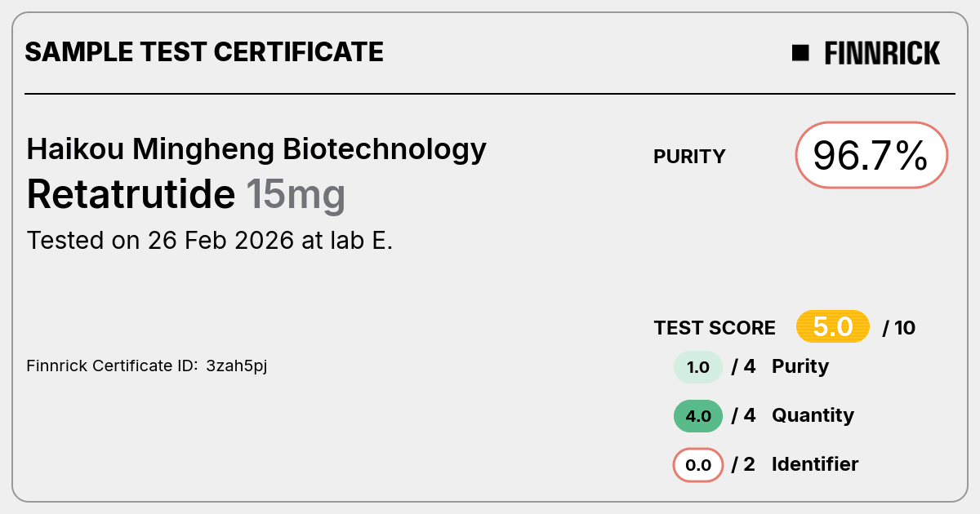Click the 0.0 identifier score pill
The image size is (980, 514).
coord(697,465)
